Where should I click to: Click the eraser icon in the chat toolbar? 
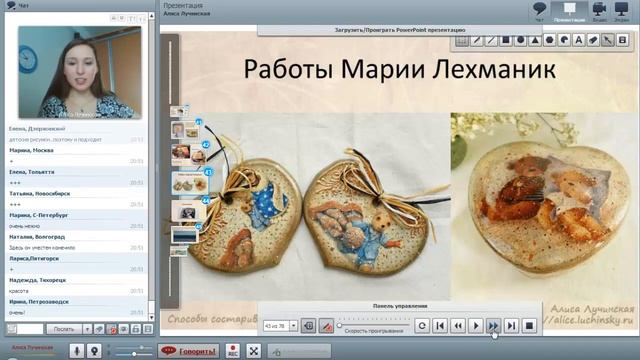coord(99,329)
